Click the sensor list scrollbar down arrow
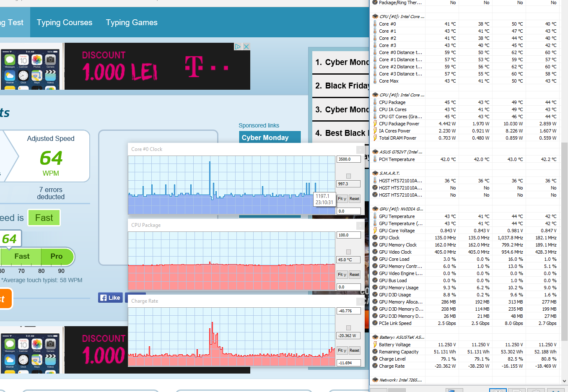 [x=564, y=381]
